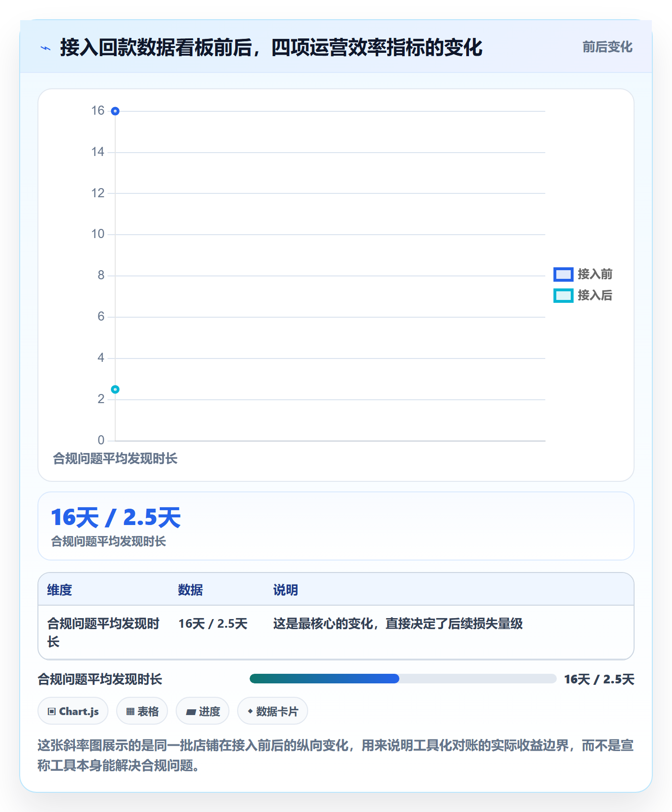This screenshot has width=672, height=812.
Task: Click the y-axis tick label 12
Action: (x=98, y=193)
